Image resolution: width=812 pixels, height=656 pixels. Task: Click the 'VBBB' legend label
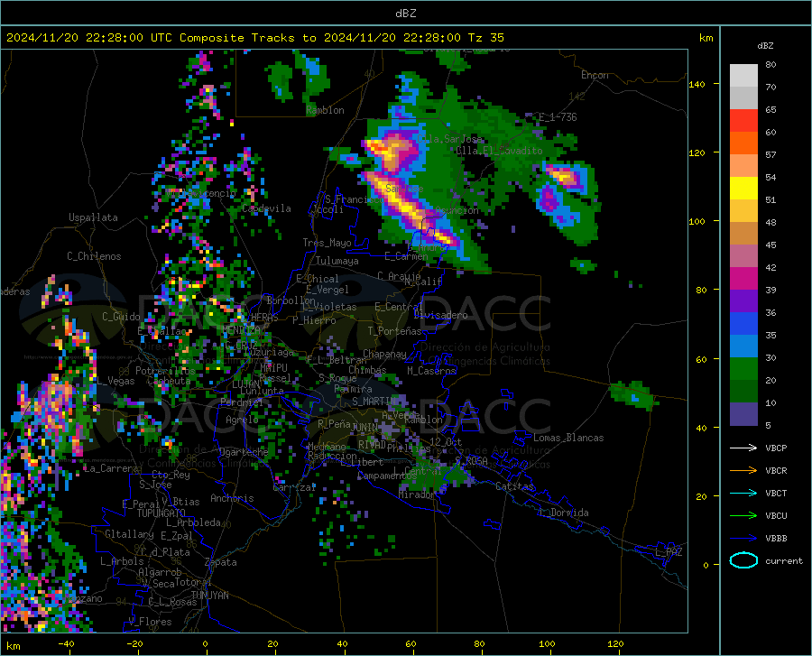tap(776, 539)
